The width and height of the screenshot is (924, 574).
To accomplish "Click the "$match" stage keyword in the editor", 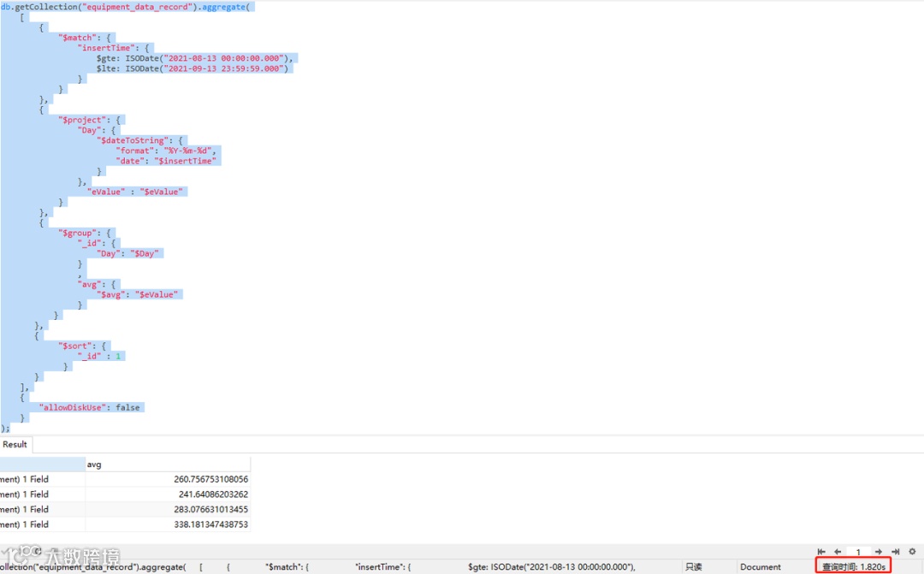I will tap(78, 38).
